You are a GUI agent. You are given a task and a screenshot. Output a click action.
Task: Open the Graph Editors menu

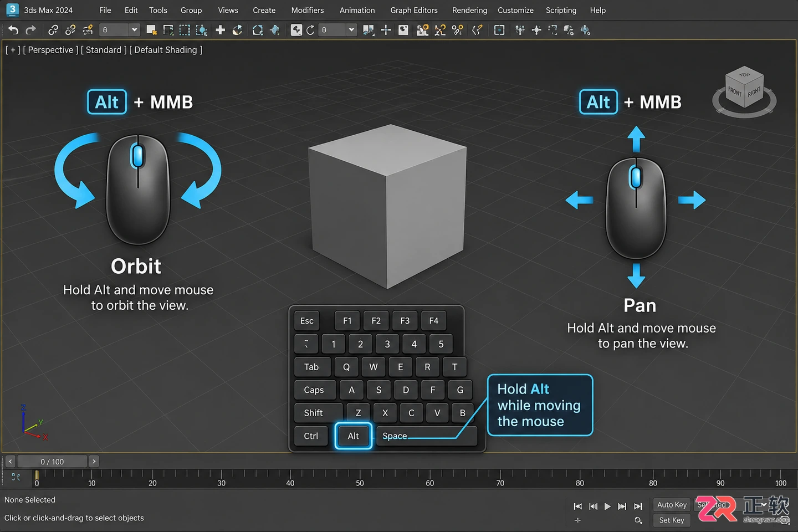click(414, 10)
